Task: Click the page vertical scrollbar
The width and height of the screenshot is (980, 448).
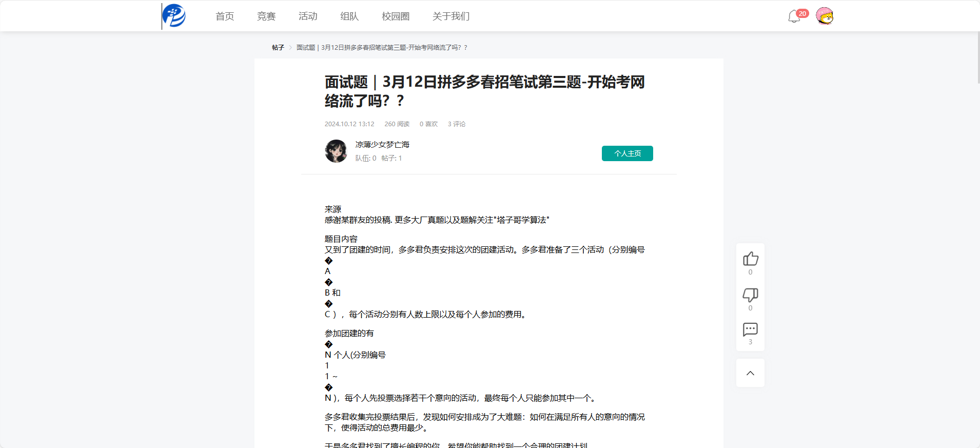Action: point(978,57)
